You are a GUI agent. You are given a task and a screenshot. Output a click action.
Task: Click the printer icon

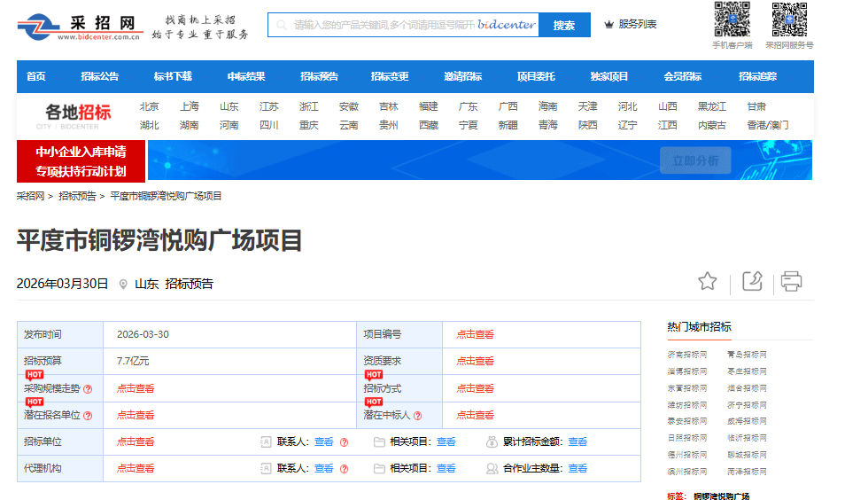[x=792, y=282]
